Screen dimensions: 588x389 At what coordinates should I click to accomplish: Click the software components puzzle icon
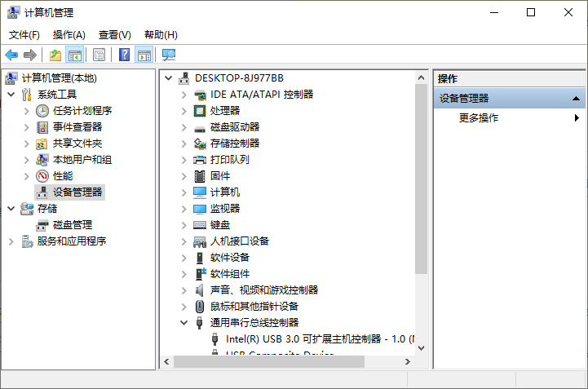[201, 273]
